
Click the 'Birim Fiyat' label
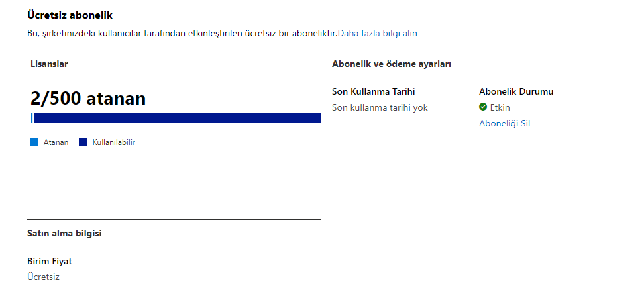point(50,261)
